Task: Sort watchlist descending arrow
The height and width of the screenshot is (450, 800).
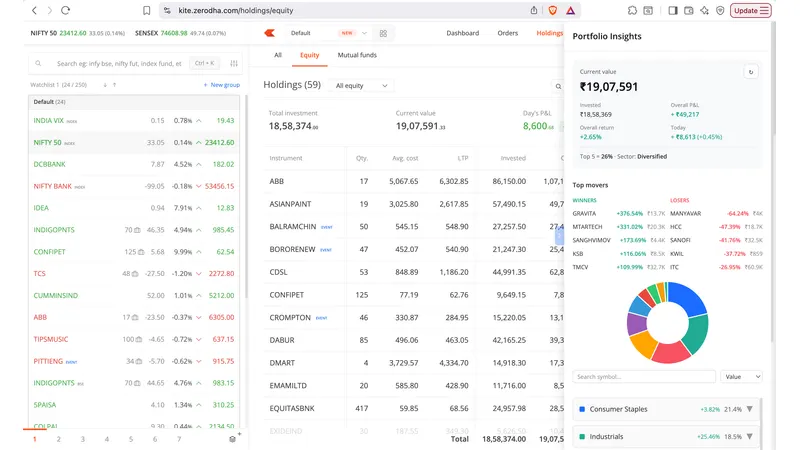Action: 105,85
